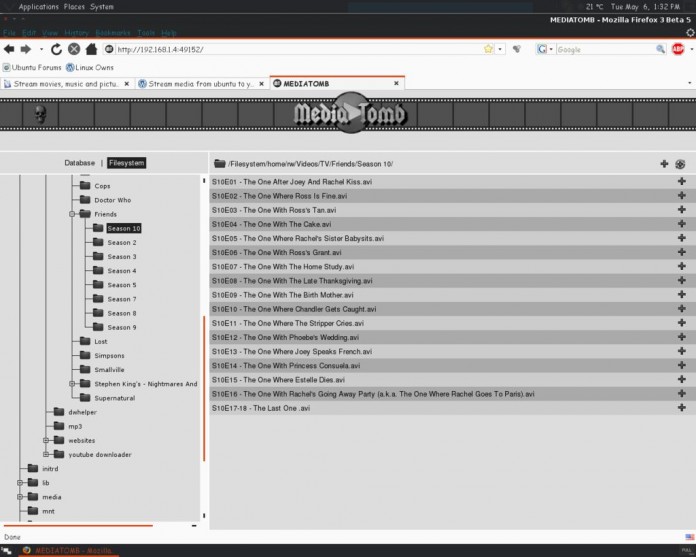Select the Doctor Who folder

coord(112,200)
